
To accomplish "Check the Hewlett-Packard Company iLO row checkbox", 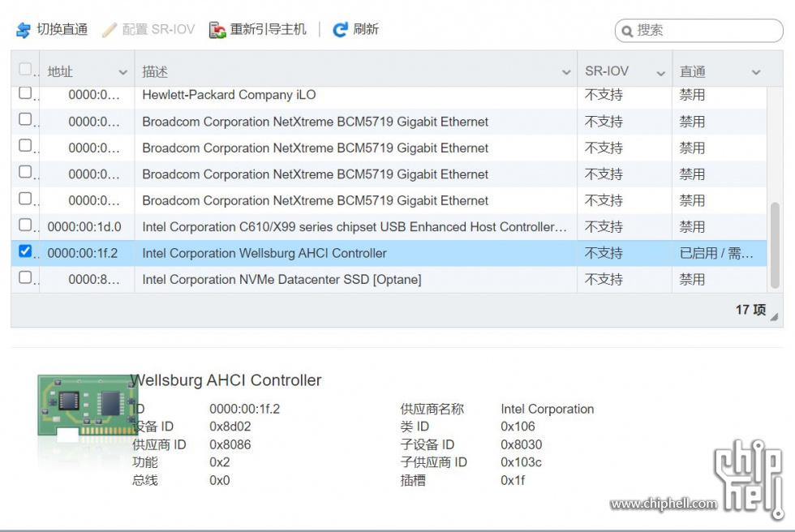I will pyautogui.click(x=25, y=92).
